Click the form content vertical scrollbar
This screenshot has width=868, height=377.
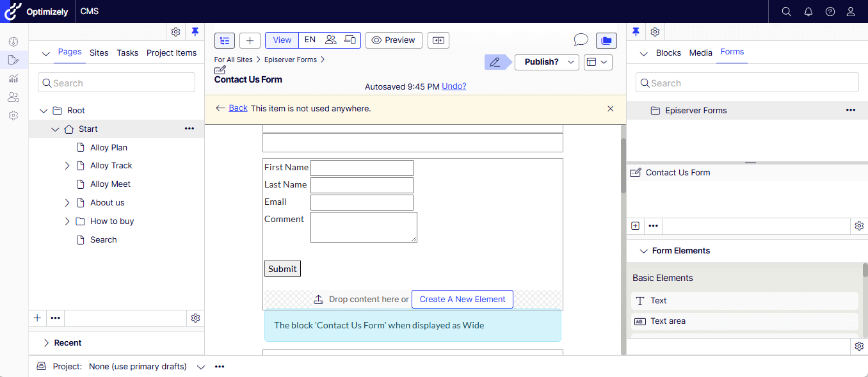click(623, 166)
